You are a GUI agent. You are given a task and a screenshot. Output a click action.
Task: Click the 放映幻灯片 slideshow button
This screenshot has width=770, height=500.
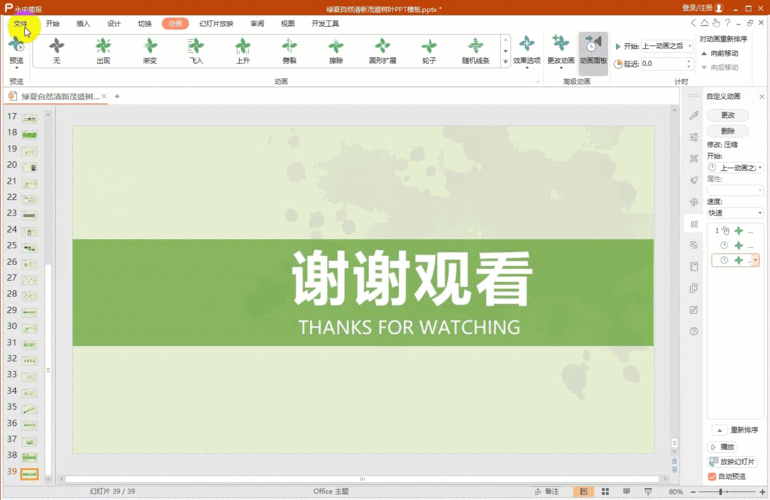732,462
